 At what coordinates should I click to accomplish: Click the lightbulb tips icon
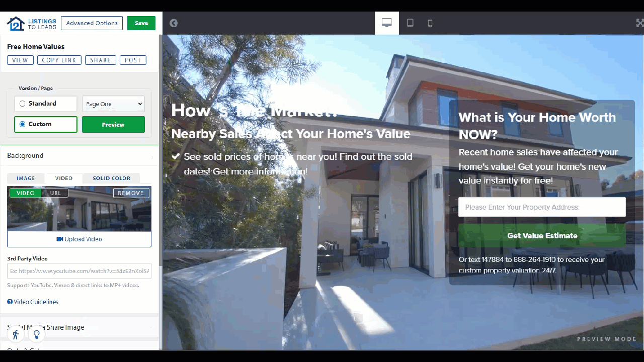[x=36, y=335]
